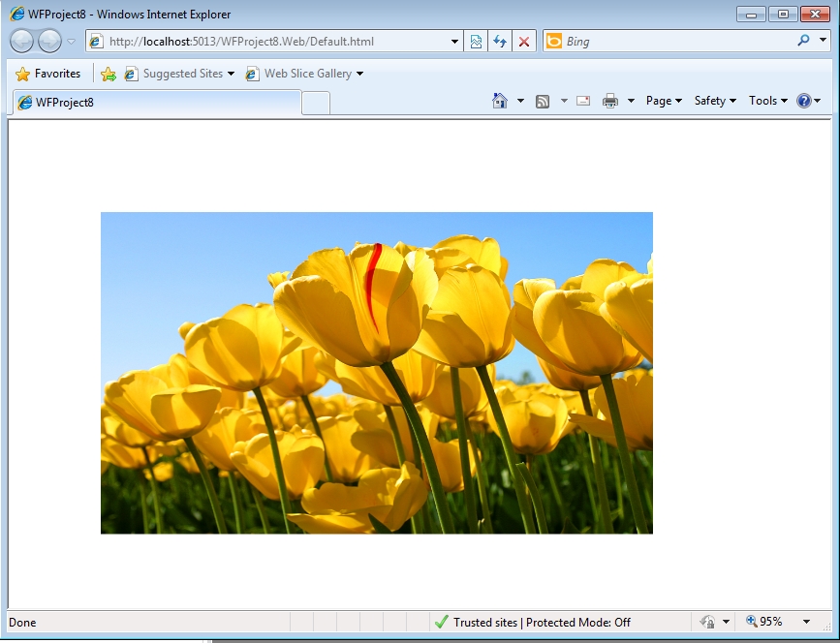This screenshot has height=643, width=840.
Task: Open the Tools menu
Action: [768, 101]
